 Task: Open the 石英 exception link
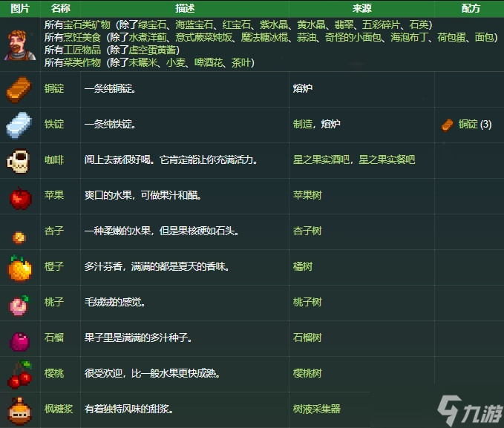coord(419,24)
